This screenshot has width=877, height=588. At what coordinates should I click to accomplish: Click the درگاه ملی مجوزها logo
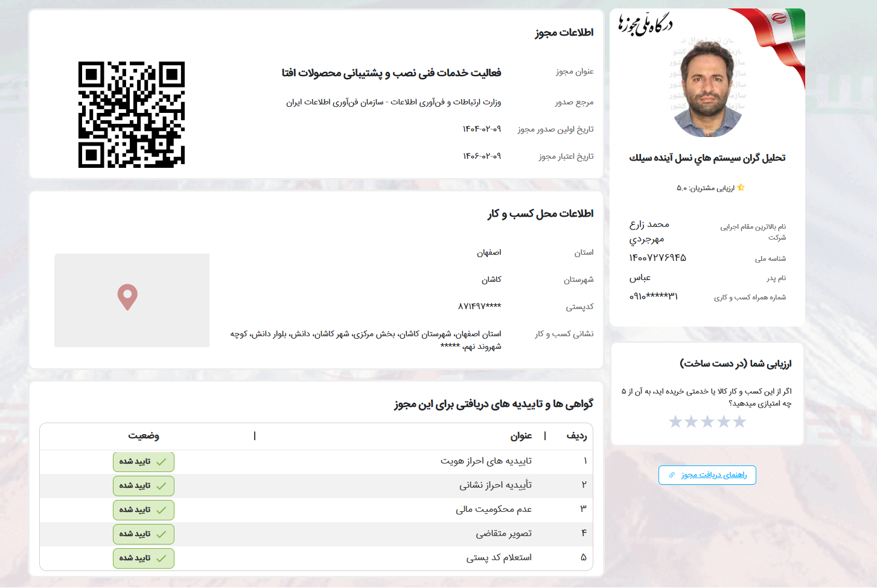click(645, 24)
